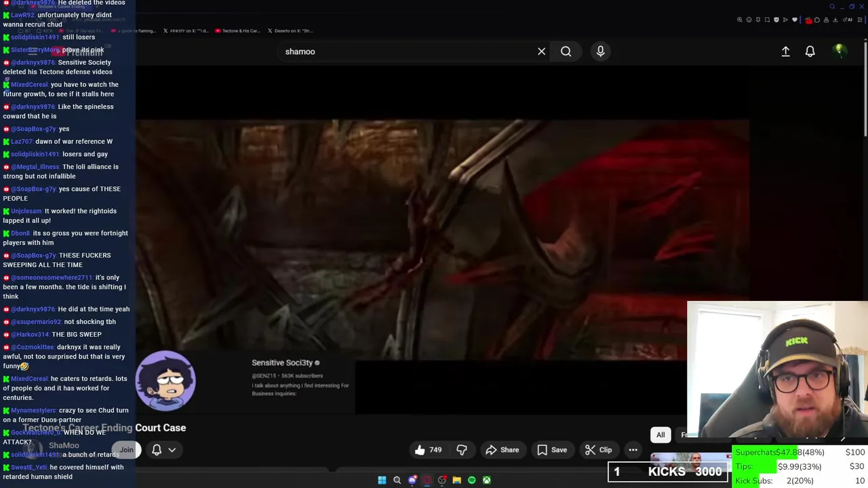Viewport: 868px width, 488px height.
Task: Open Spotify from the taskbar
Action: click(x=472, y=480)
